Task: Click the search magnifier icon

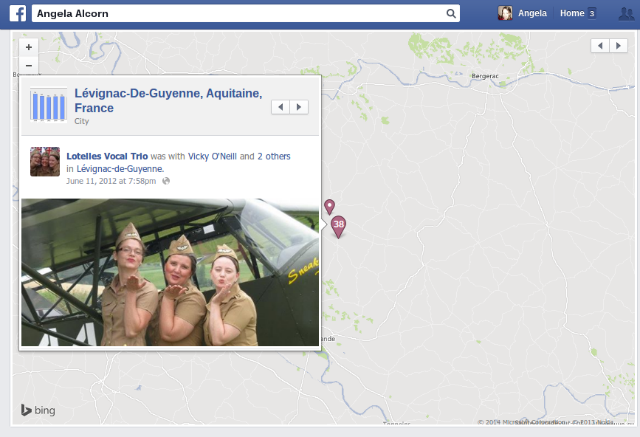Action: [452, 14]
